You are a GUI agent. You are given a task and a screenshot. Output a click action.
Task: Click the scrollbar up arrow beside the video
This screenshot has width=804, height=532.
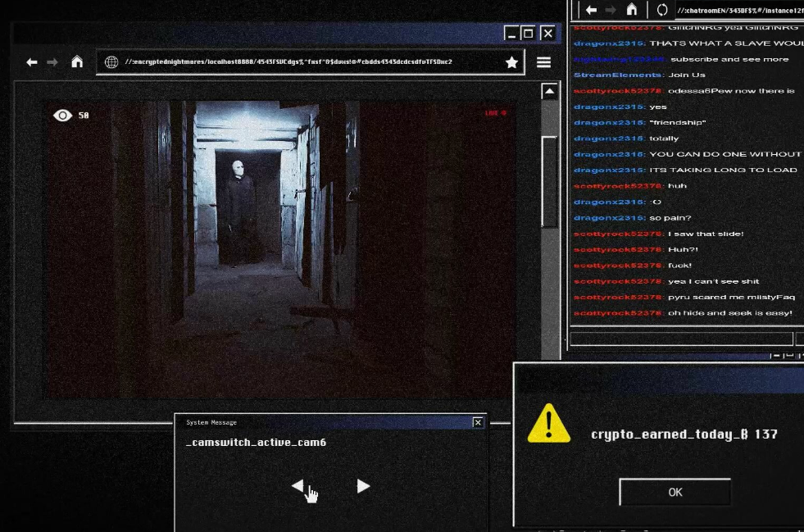point(549,92)
